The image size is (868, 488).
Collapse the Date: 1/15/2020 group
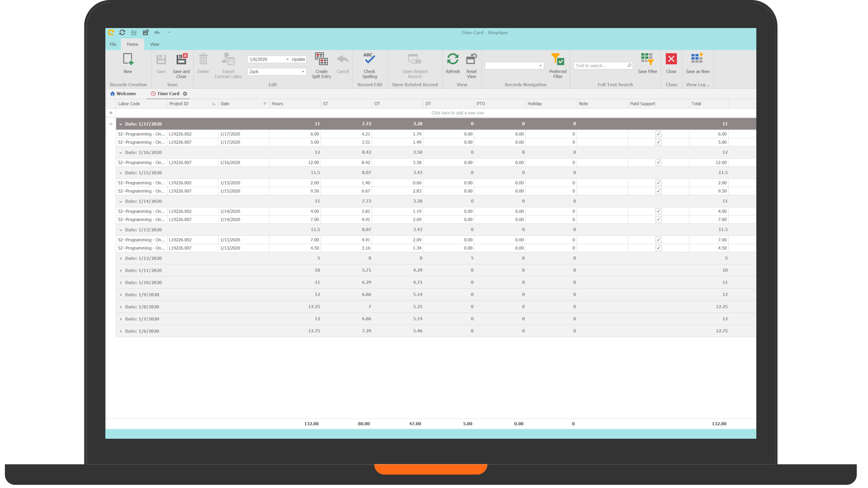click(121, 173)
